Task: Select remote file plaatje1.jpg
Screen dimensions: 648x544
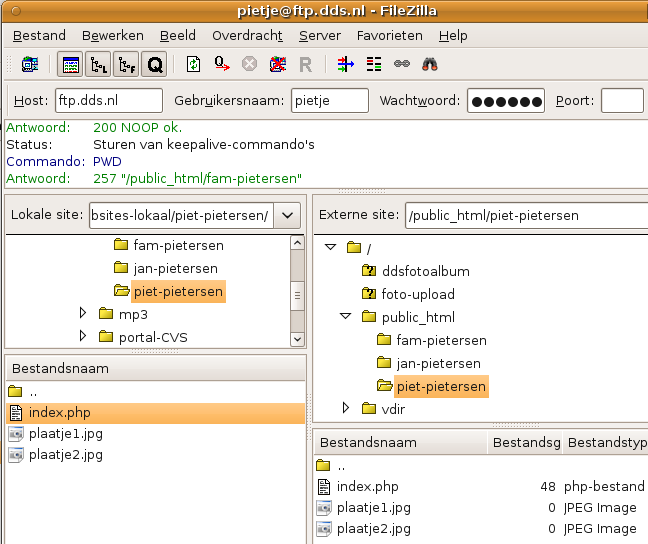Action: [481, 508]
